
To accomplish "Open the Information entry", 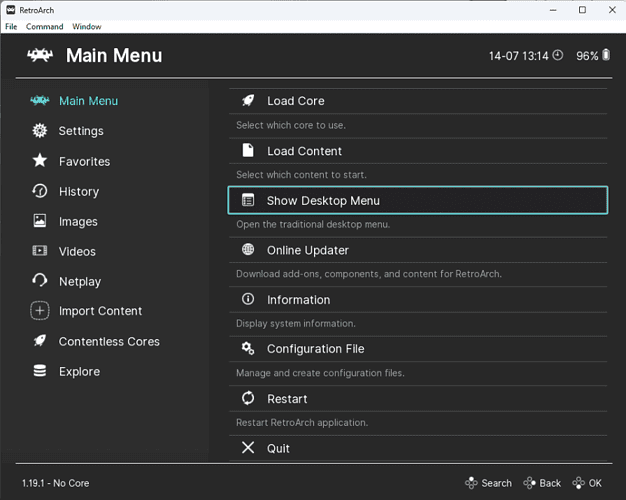I will click(x=418, y=300).
